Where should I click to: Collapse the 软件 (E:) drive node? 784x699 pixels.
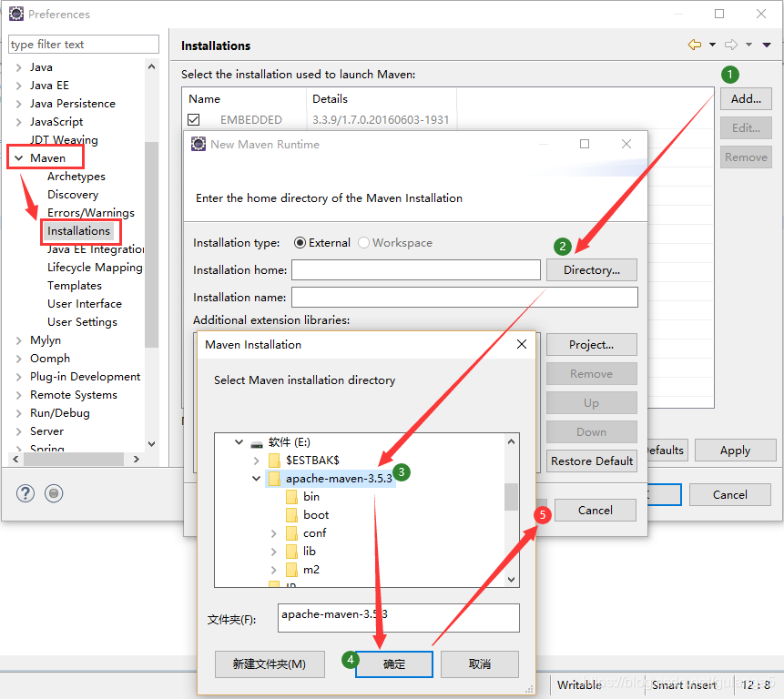pyautogui.click(x=239, y=442)
